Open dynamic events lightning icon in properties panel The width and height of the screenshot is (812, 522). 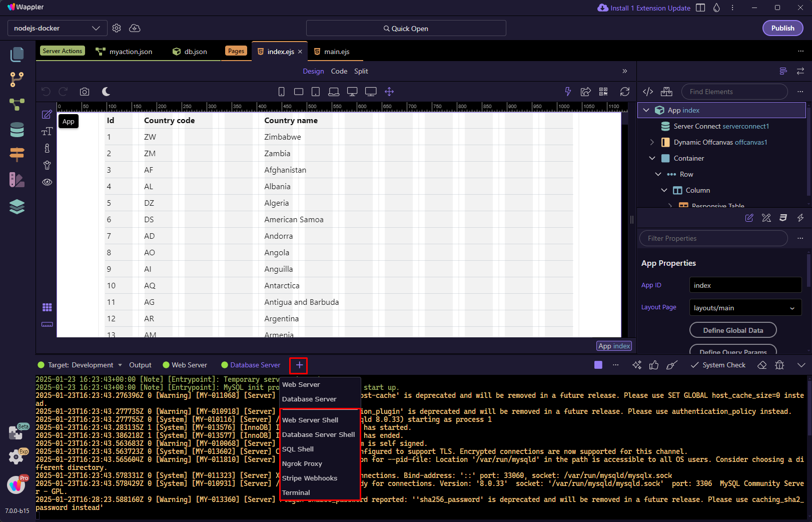800,218
